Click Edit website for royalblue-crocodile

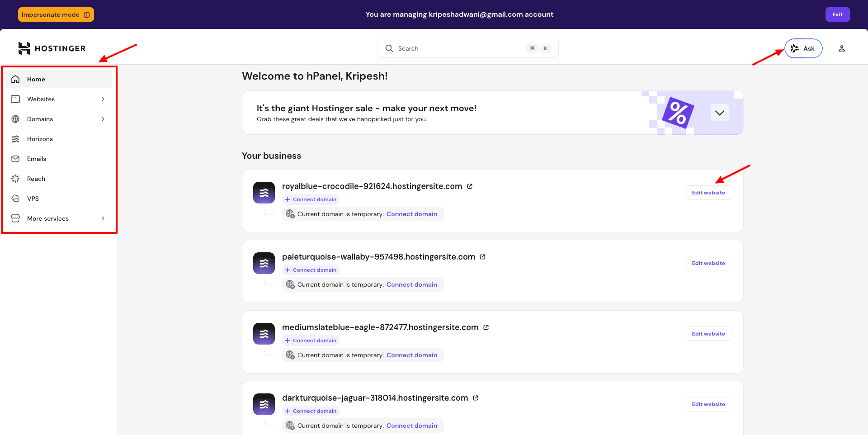[x=708, y=193]
